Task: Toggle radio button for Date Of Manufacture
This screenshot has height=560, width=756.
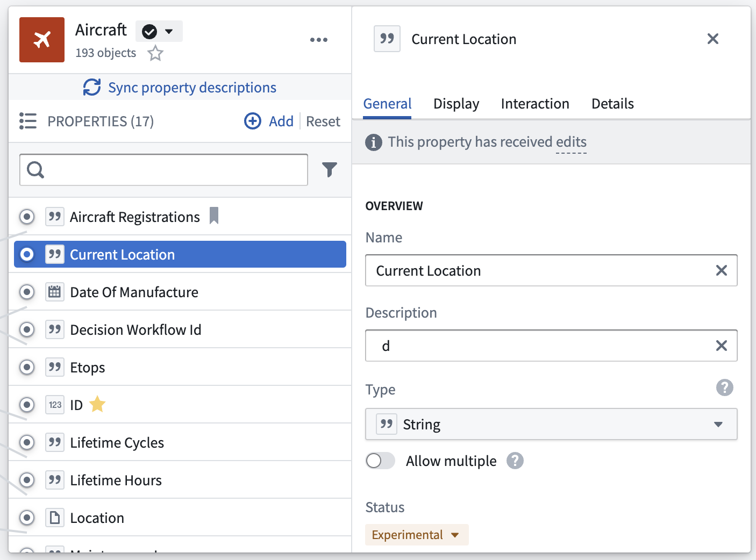Action: pyautogui.click(x=27, y=292)
